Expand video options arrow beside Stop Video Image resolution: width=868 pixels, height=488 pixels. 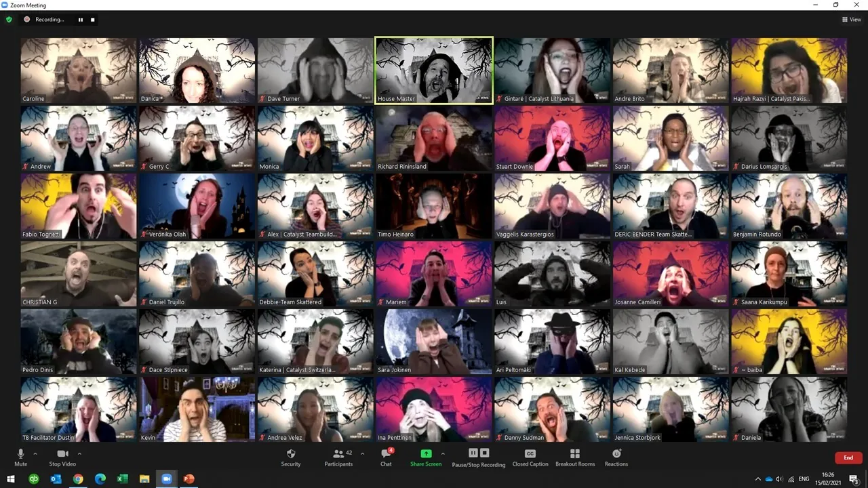(79, 453)
